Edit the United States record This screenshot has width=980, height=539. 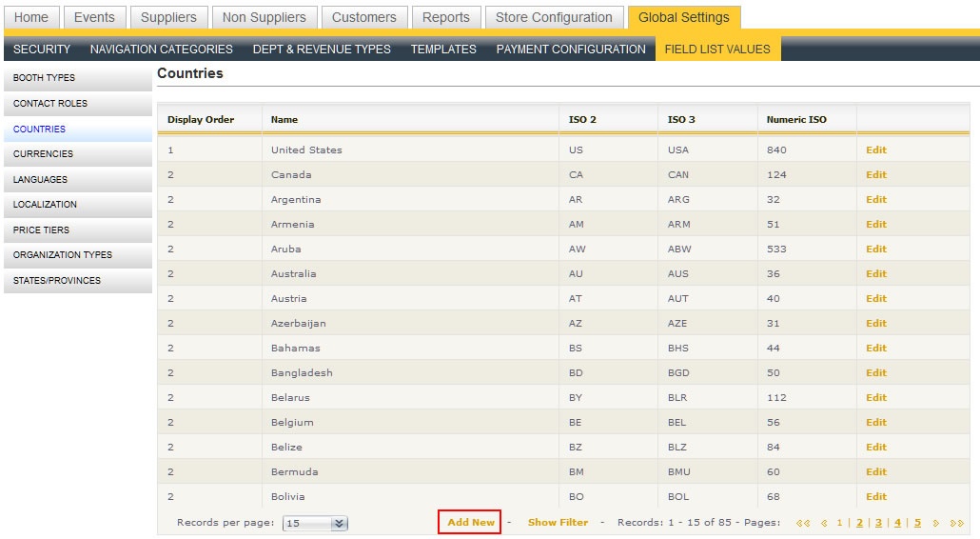[x=875, y=150]
